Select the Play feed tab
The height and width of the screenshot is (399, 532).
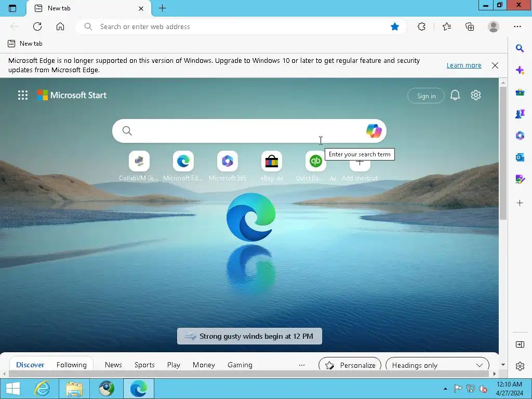coord(174,365)
